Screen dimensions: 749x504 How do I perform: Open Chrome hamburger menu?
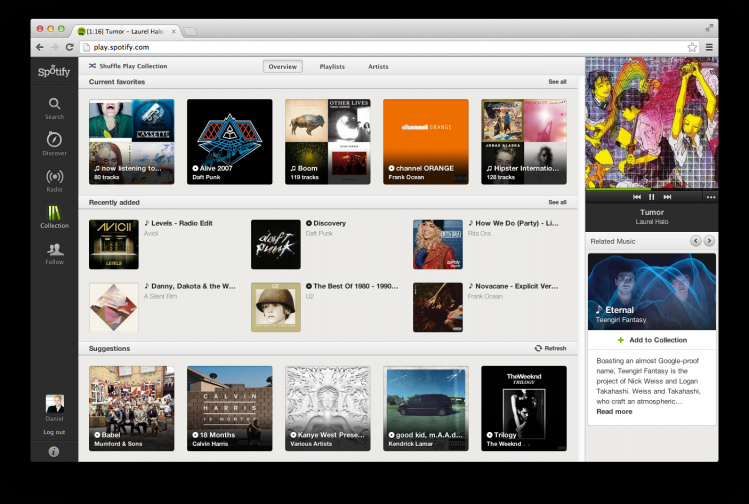(709, 47)
